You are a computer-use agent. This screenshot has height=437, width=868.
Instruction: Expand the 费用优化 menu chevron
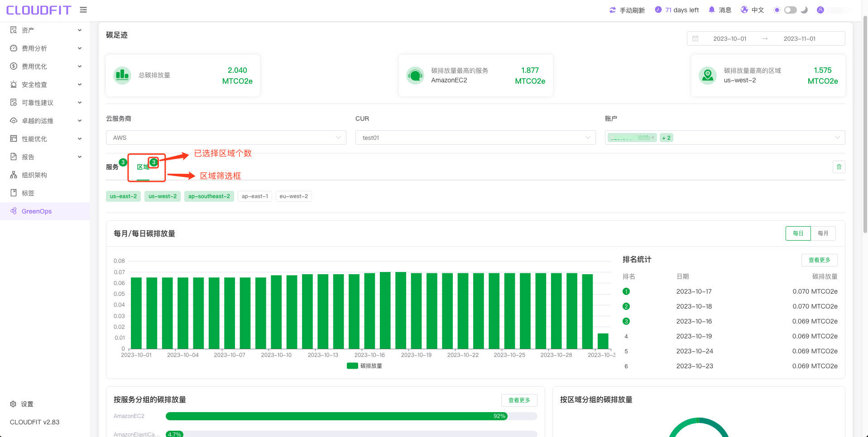(x=80, y=66)
